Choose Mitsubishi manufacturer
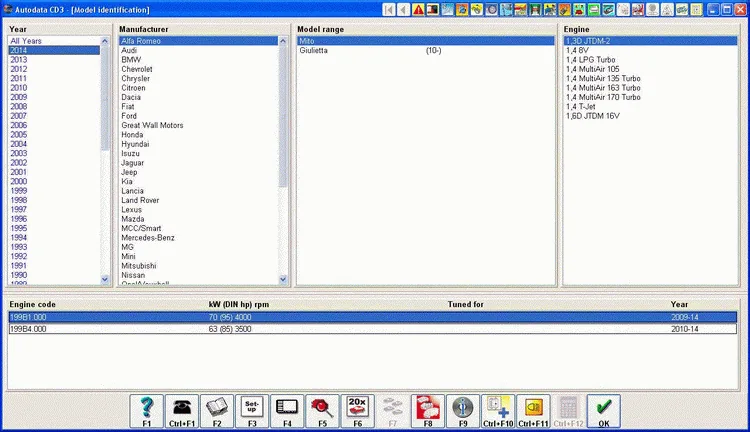The image size is (750, 432). 199,266
